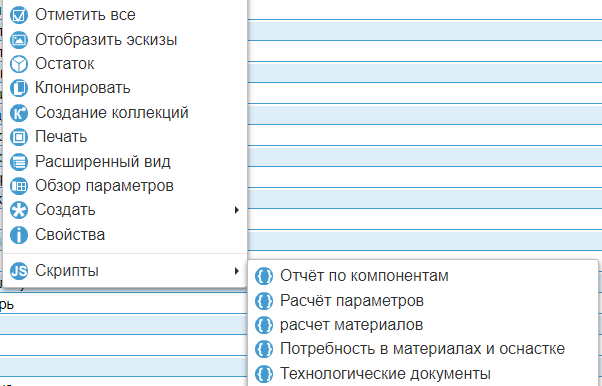The height and width of the screenshot is (386, 602).
Task: Click the K icon for Создание коллекций
Action: coord(19,113)
